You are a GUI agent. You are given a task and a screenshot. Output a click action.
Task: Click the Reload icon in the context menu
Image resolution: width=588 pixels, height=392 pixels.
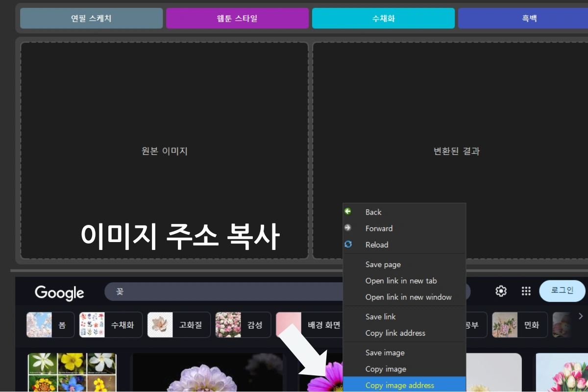pos(348,245)
